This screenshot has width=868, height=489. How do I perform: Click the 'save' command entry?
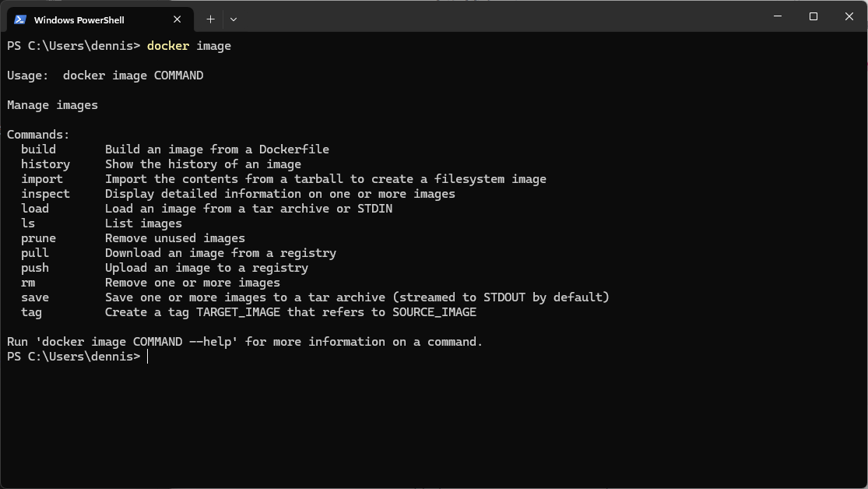click(x=34, y=297)
